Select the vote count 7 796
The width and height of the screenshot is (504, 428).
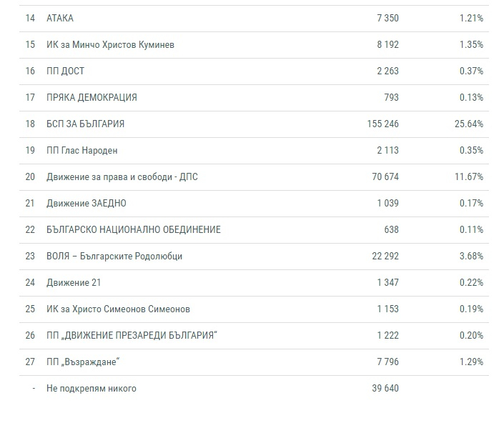point(387,362)
